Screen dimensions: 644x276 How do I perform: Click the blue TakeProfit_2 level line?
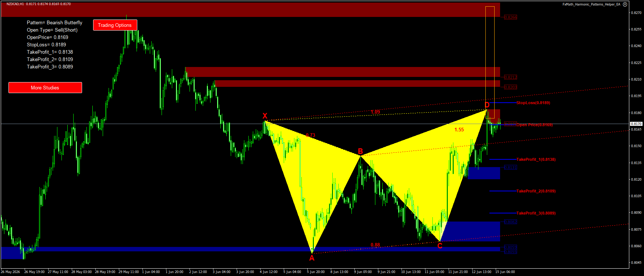point(503,191)
